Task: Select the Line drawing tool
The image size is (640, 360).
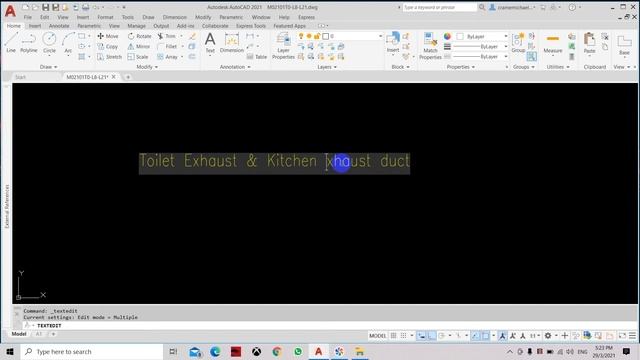Action: (x=11, y=42)
